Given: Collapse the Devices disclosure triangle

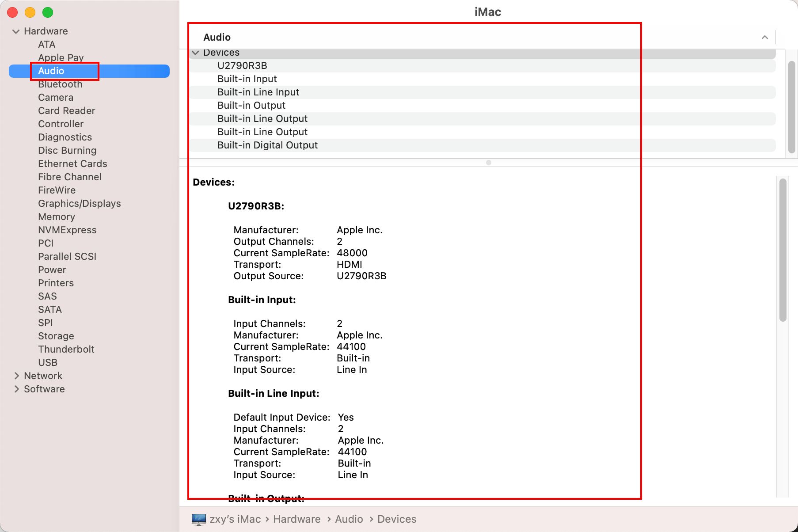Looking at the screenshot, I should (x=195, y=53).
